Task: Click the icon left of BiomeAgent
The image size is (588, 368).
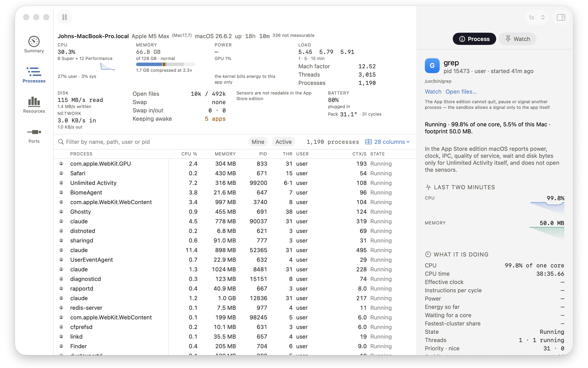Action: pos(61,192)
